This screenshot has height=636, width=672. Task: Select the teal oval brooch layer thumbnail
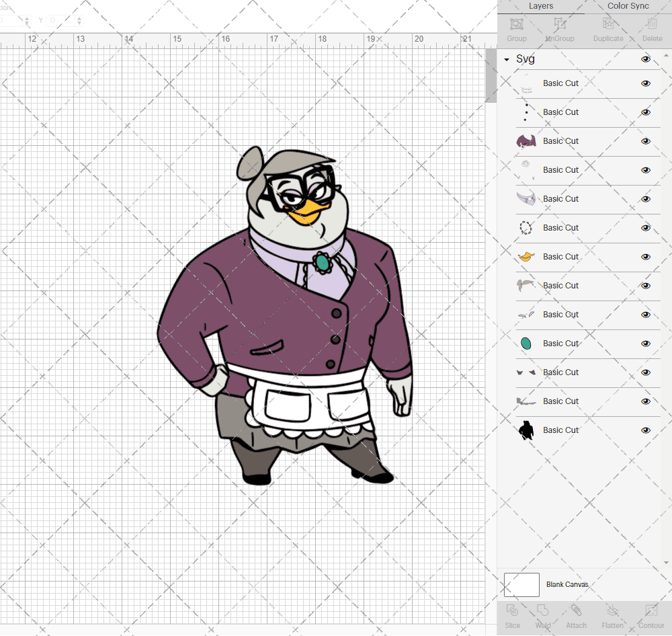click(x=526, y=344)
